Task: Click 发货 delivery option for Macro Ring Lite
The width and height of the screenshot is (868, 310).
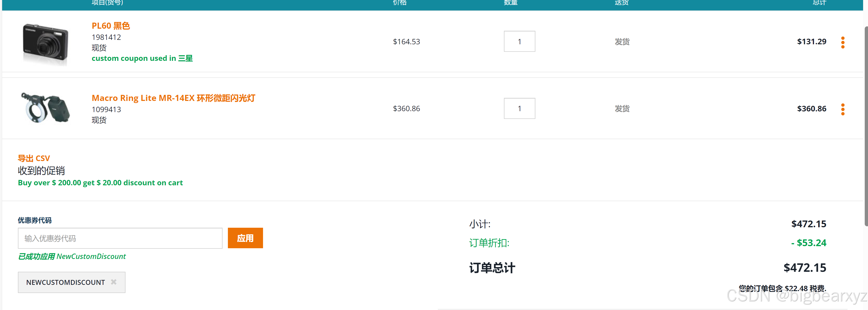Action: click(622, 108)
